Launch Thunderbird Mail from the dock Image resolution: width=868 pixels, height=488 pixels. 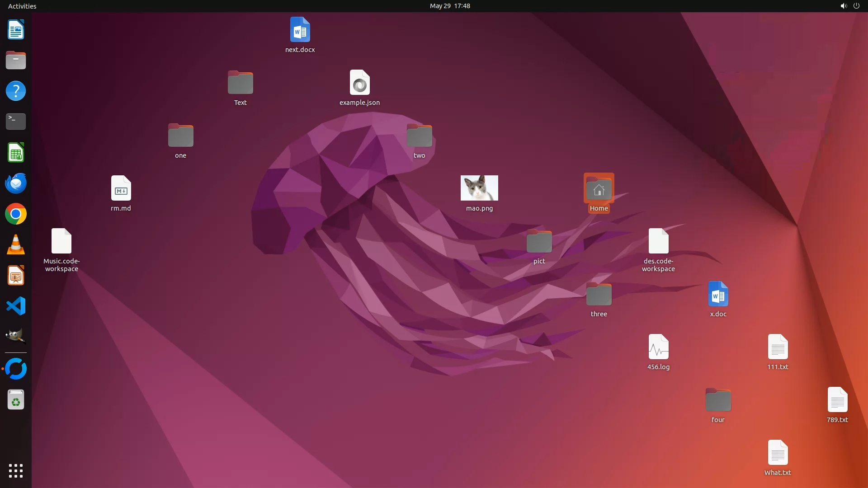[16, 183]
